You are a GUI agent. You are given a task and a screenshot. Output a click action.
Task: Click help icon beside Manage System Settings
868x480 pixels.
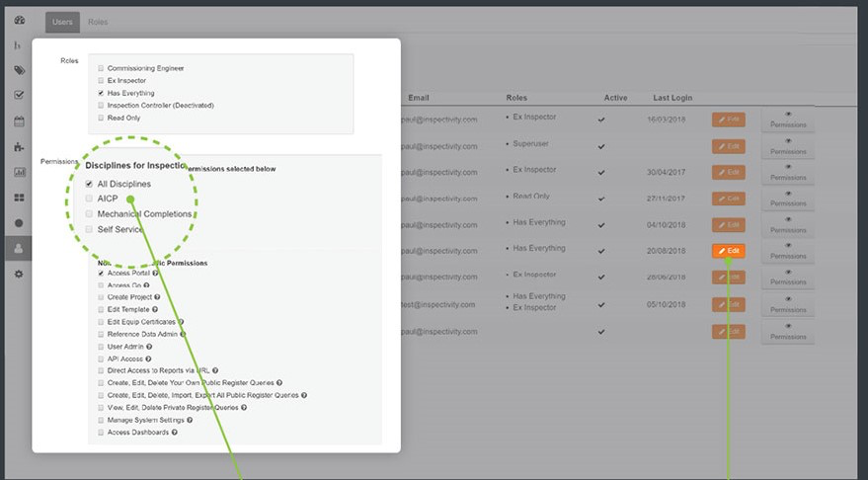pos(190,420)
